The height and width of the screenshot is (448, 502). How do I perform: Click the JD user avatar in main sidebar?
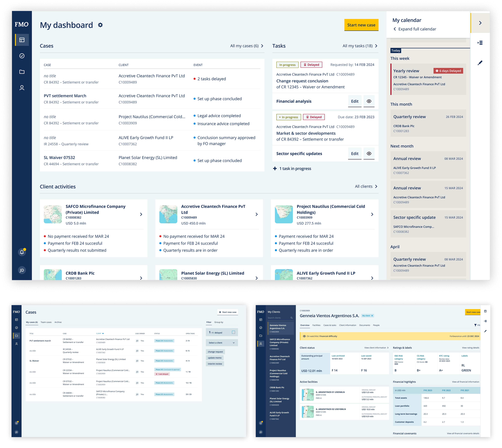coord(22,270)
